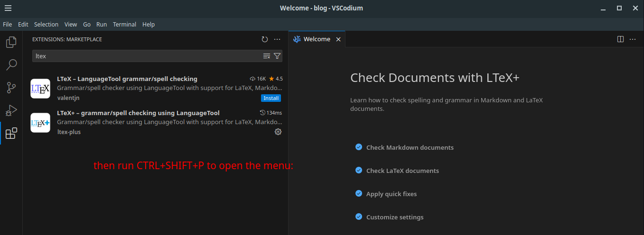Click the 4.5 star rating
The height and width of the screenshot is (235, 644).
click(276, 79)
